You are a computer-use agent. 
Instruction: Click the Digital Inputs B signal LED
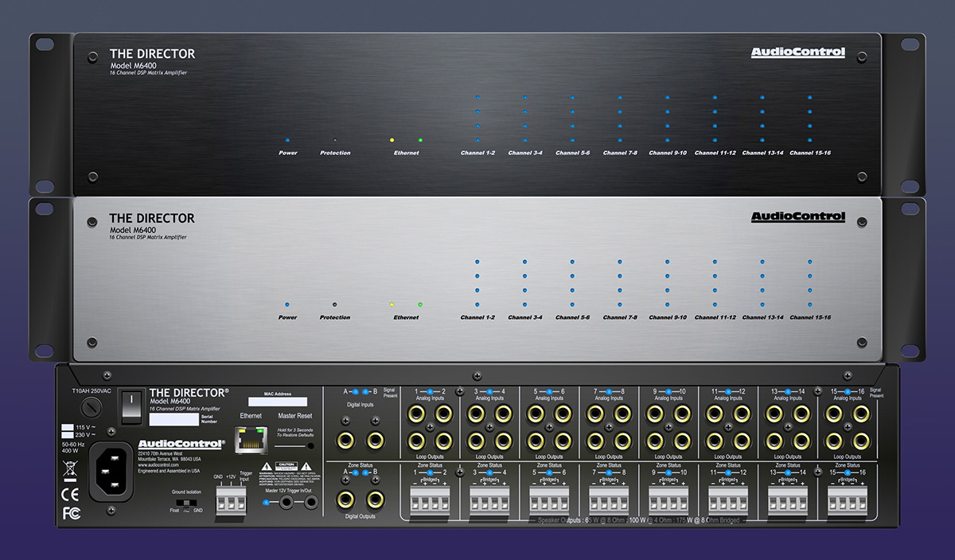[367, 392]
